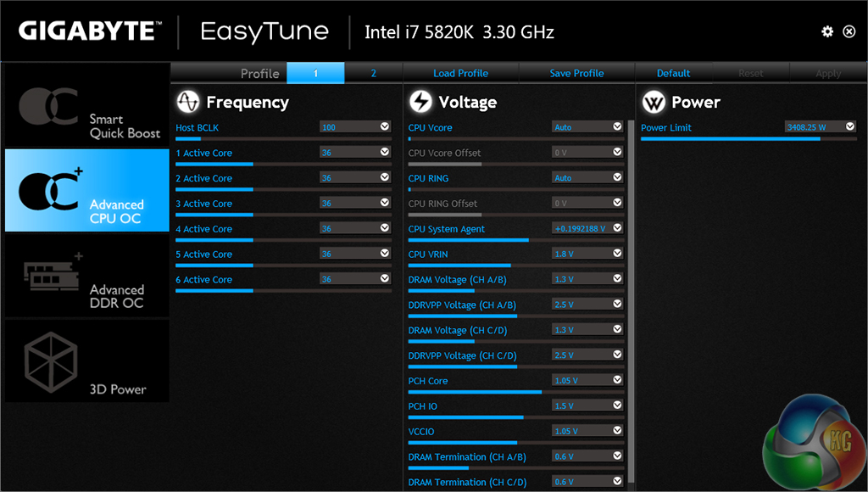Click the Apply button

tap(828, 73)
